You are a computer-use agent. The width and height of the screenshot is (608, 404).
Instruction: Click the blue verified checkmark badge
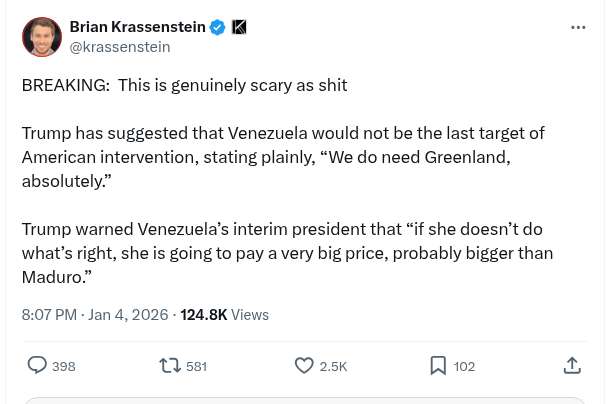217,27
